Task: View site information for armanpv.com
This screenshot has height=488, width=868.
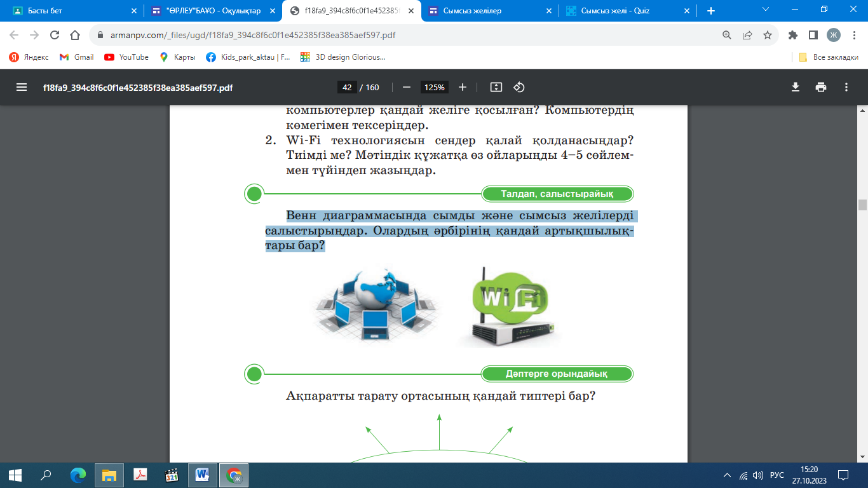Action: click(101, 36)
